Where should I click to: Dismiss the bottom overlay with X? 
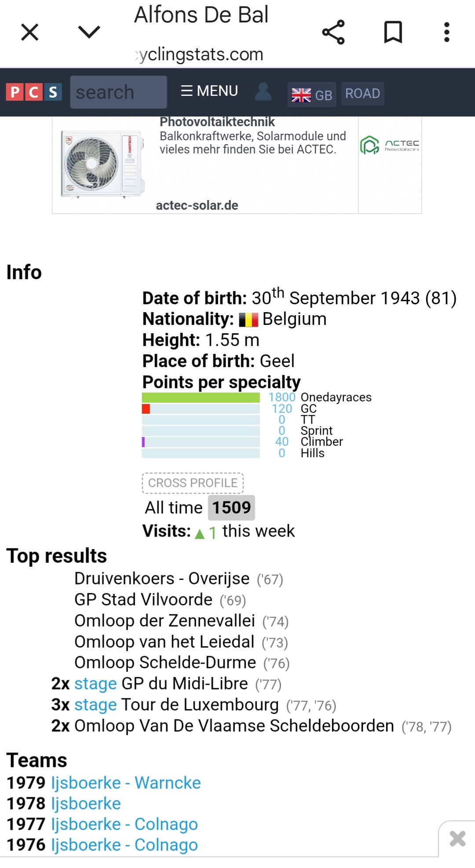[457, 839]
